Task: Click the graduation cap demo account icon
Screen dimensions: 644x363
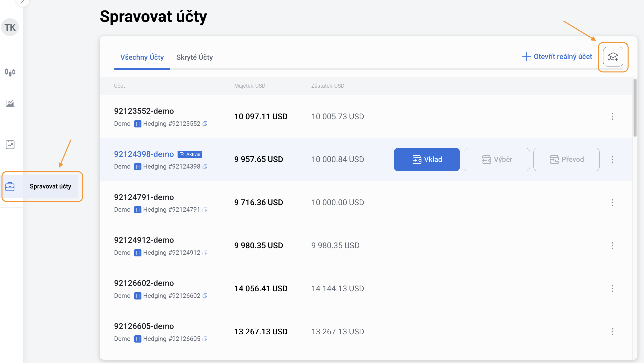Action: coord(613,57)
